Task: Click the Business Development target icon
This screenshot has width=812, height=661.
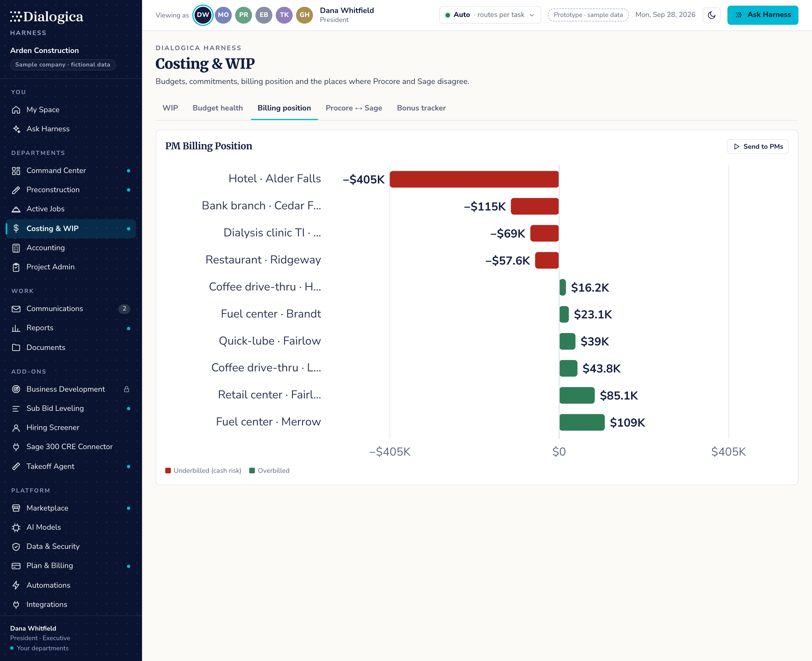Action: tap(16, 389)
